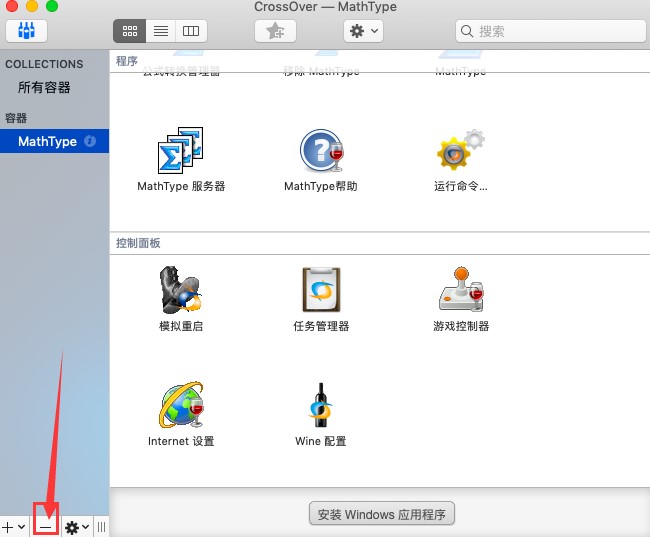The image size is (650, 537).
Task: Click the Wine 配置 label text
Action: (320, 441)
